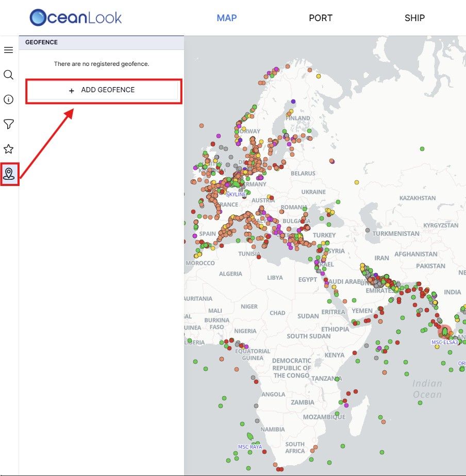The width and height of the screenshot is (466, 476).
Task: Click the search magnifier icon
Action: [8, 75]
